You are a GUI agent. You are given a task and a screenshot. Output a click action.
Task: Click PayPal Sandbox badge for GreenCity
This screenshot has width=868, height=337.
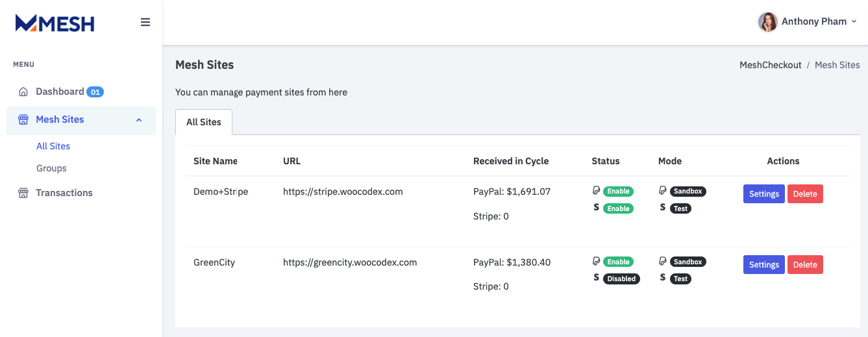(x=688, y=262)
